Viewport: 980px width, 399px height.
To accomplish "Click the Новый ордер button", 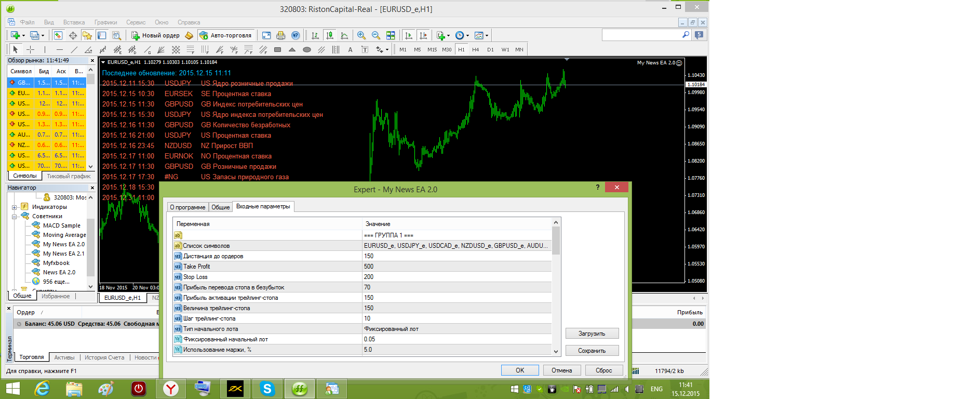I will pos(155,35).
